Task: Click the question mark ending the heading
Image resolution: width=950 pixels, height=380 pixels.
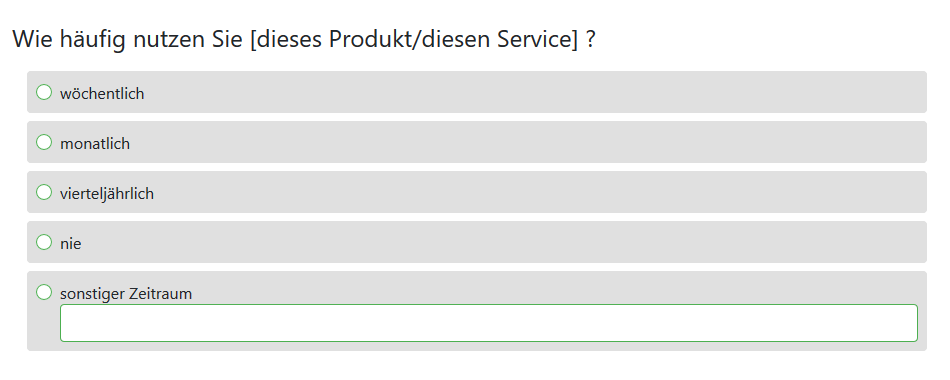Action: pyautogui.click(x=591, y=39)
